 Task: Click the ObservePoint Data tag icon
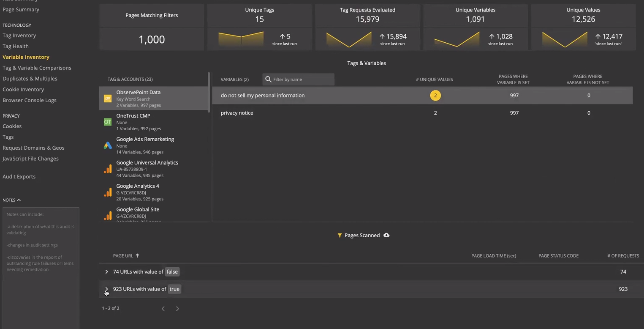coord(108,99)
